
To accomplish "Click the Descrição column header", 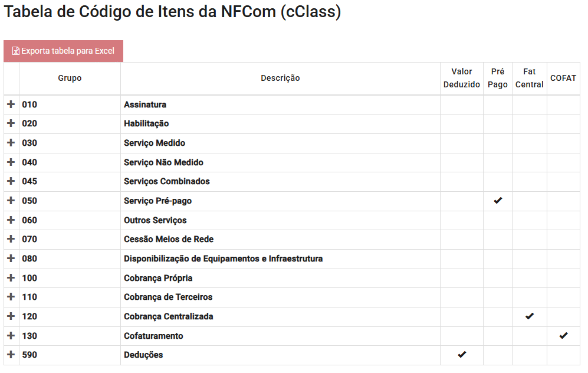I will [x=280, y=78].
